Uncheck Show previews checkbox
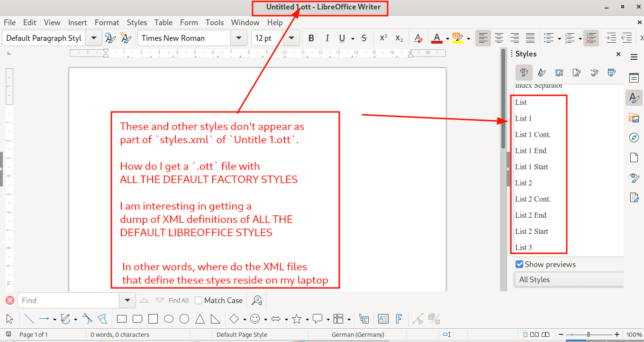644x342 pixels. (519, 264)
